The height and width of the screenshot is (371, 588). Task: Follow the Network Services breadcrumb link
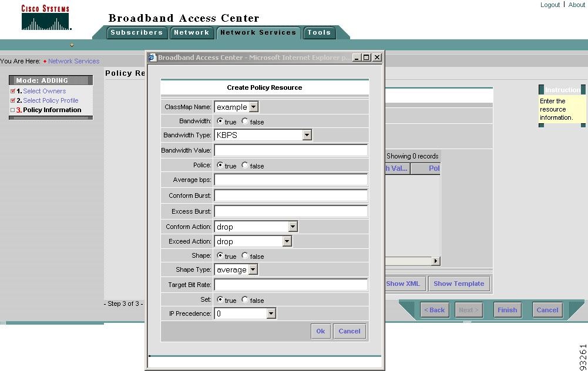point(74,61)
